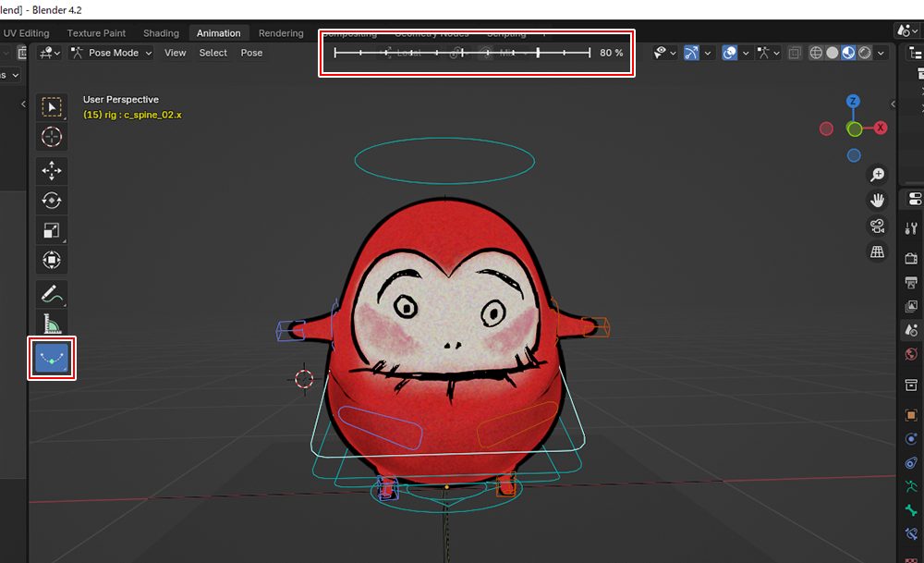Select the Measure tool
The height and width of the screenshot is (563, 924).
pos(52,325)
